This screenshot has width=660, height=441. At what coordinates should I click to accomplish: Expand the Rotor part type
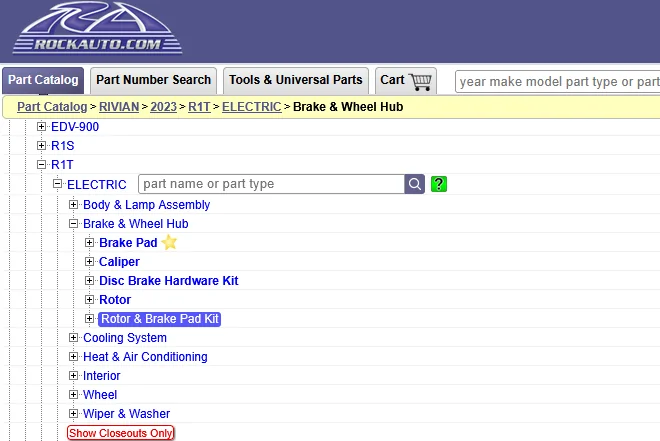89,299
